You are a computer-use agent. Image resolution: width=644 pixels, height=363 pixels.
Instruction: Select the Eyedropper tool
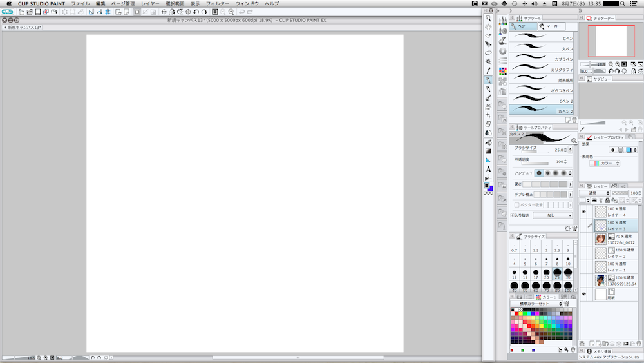pos(488,71)
